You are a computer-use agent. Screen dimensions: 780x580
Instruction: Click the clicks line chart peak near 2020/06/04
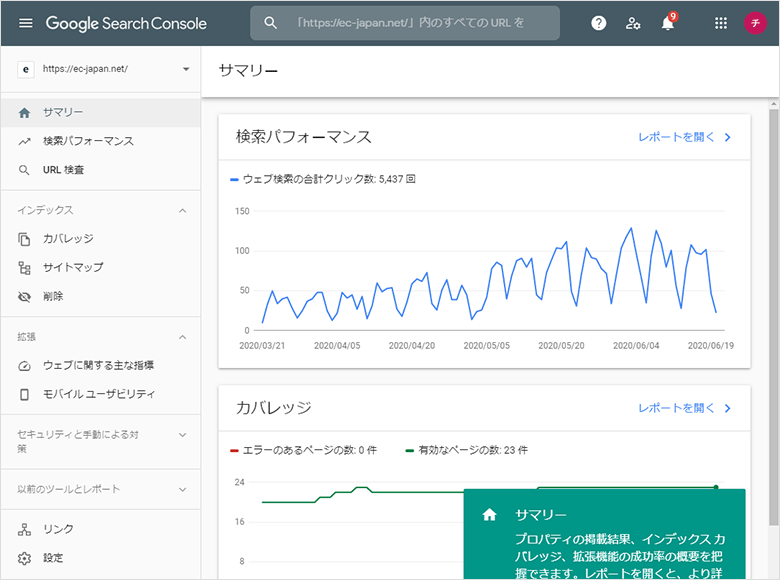pyautogui.click(x=631, y=229)
